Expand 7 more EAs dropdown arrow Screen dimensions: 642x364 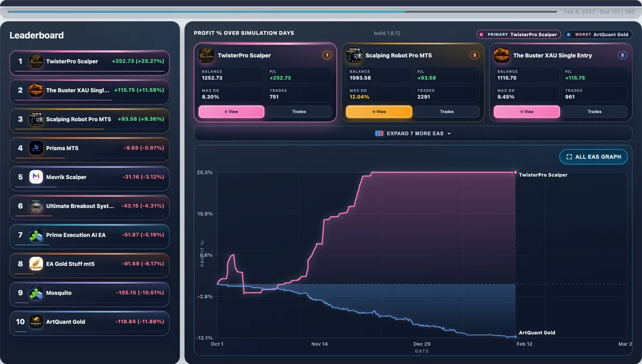tap(449, 134)
